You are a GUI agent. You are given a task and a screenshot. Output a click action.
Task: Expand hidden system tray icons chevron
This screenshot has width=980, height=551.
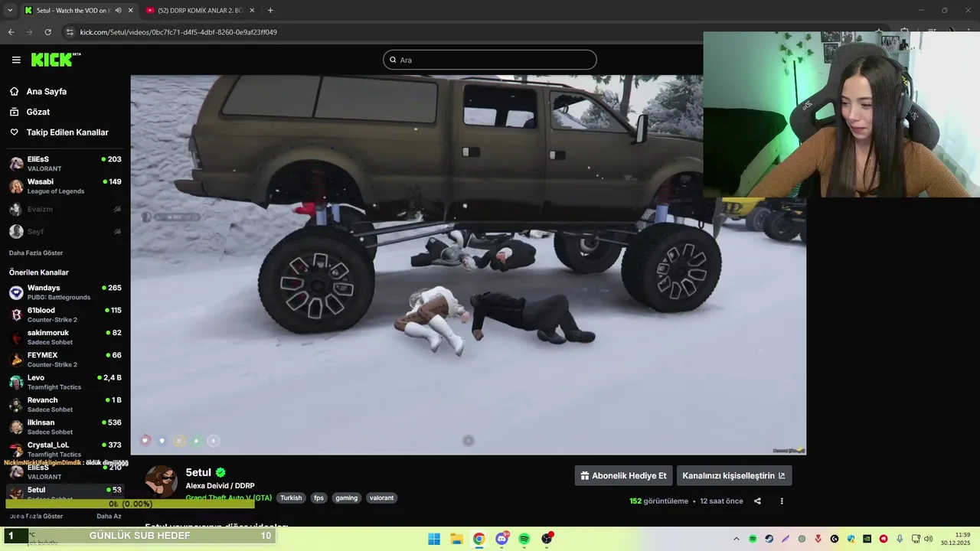tap(737, 539)
